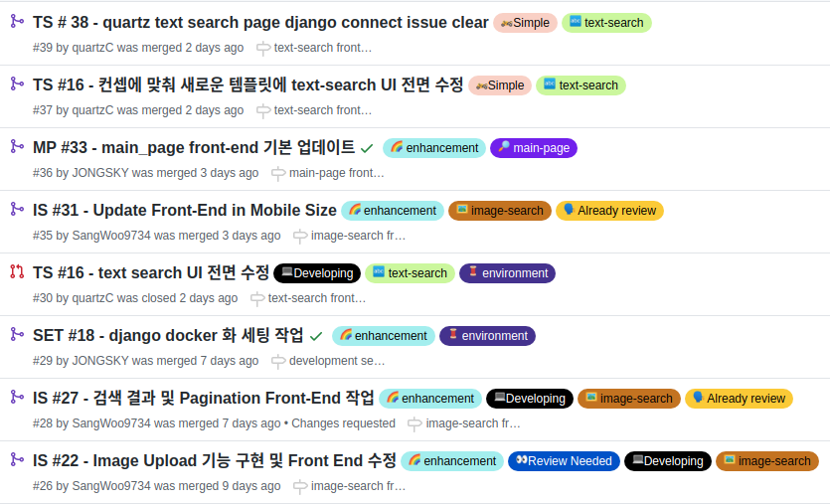Select Developing label on closed TS #16

click(x=317, y=273)
